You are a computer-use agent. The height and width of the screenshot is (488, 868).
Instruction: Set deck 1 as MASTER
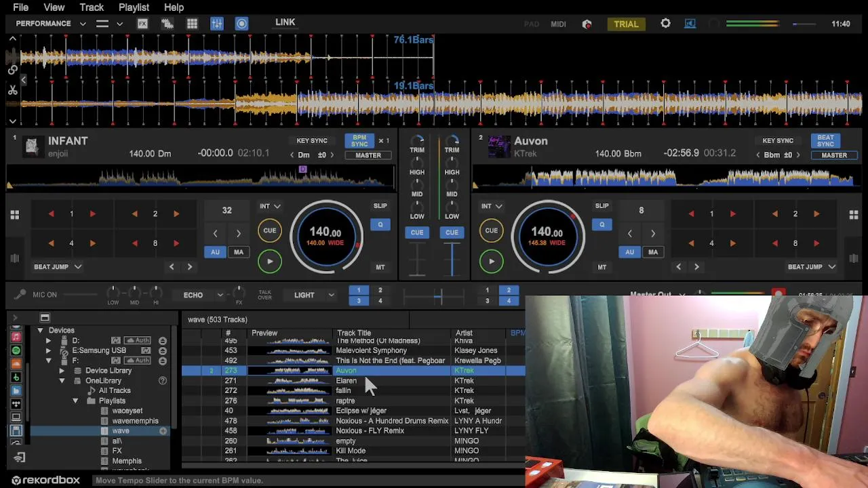368,155
